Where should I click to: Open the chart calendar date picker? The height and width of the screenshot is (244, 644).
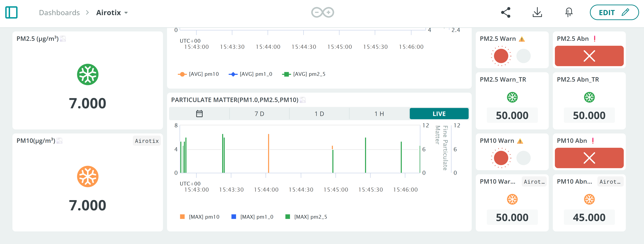click(x=199, y=114)
